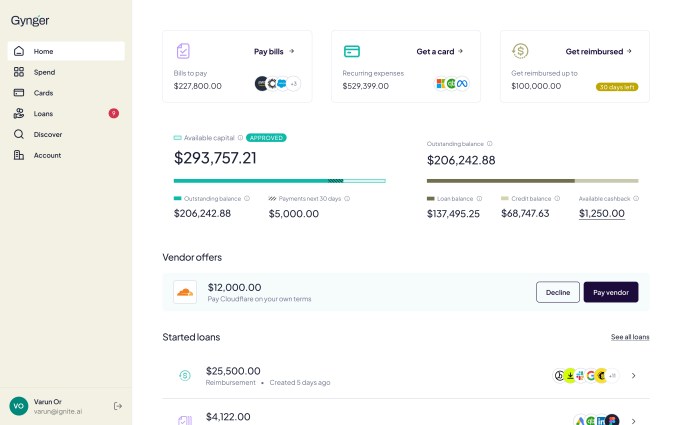Click info icon next to Available capital
Viewport: 680px width, 425px height.
pyautogui.click(x=241, y=138)
